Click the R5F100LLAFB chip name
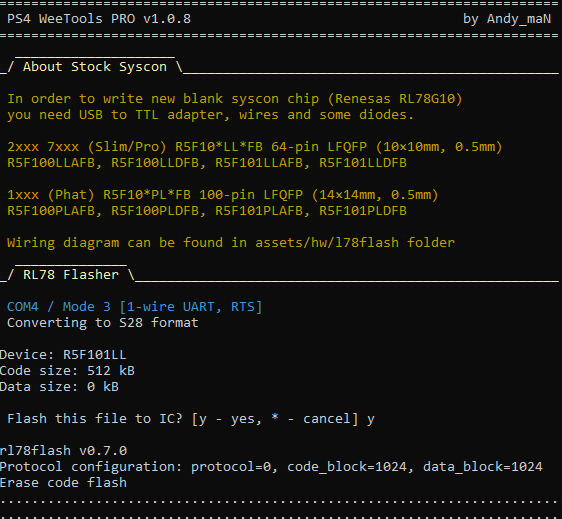562x519 pixels. point(51,163)
